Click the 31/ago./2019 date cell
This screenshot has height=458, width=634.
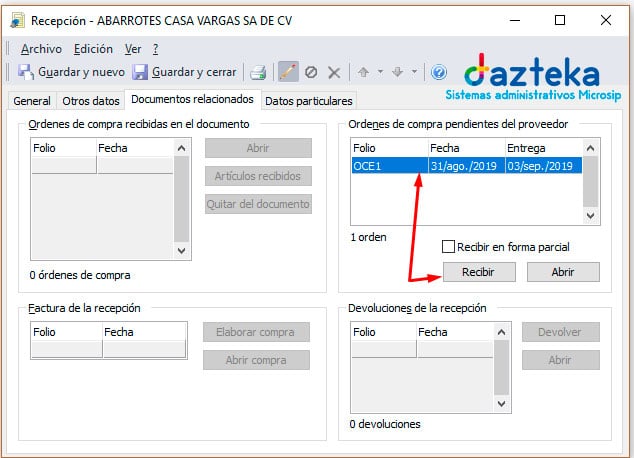(467, 166)
